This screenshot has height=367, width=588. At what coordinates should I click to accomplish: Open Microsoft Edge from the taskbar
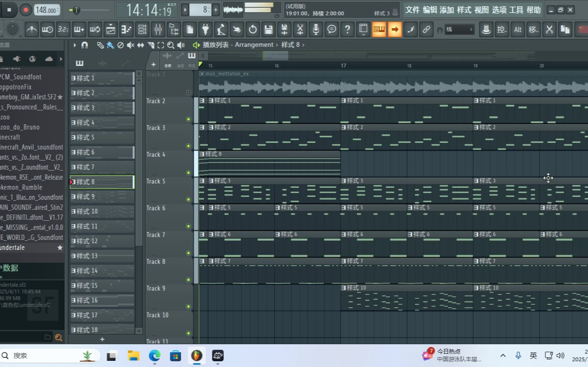155,356
